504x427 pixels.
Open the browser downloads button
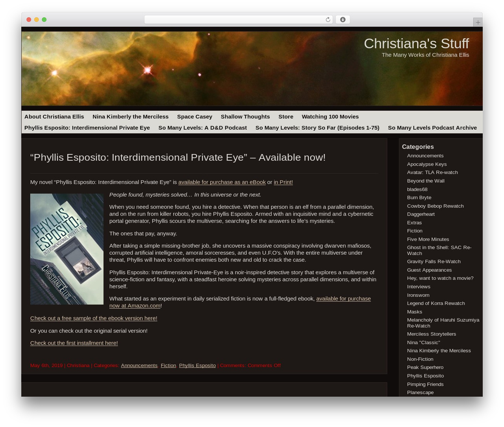coord(343,20)
